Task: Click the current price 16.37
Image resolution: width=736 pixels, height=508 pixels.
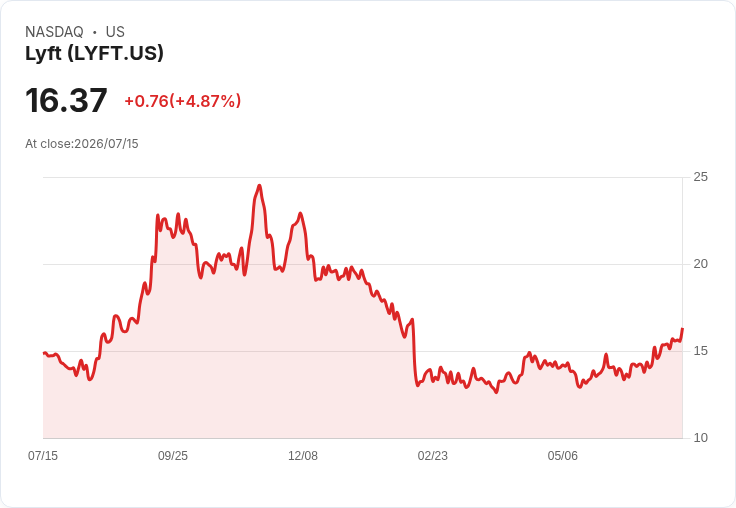Action: pyautogui.click(x=66, y=100)
